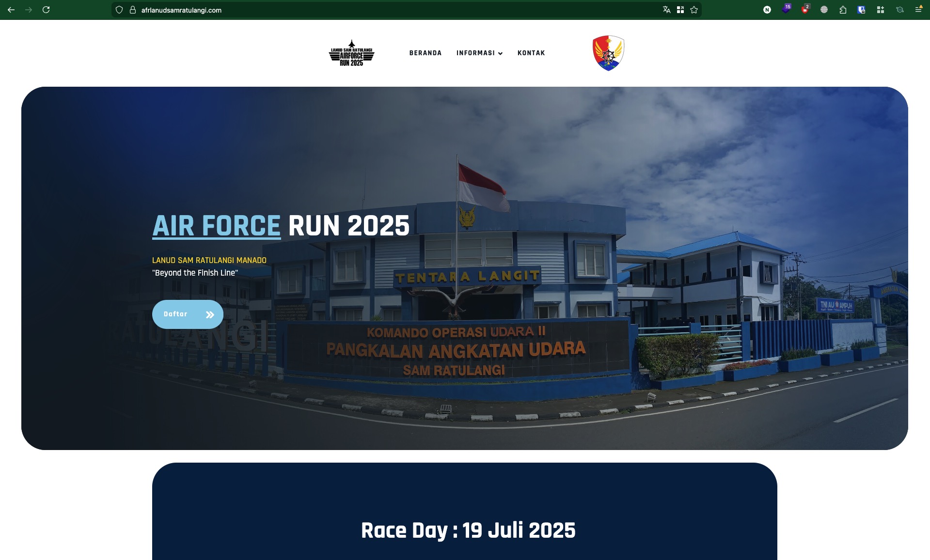Click the AIR FORCE hero heading link
The width and height of the screenshot is (930, 560).
click(216, 226)
